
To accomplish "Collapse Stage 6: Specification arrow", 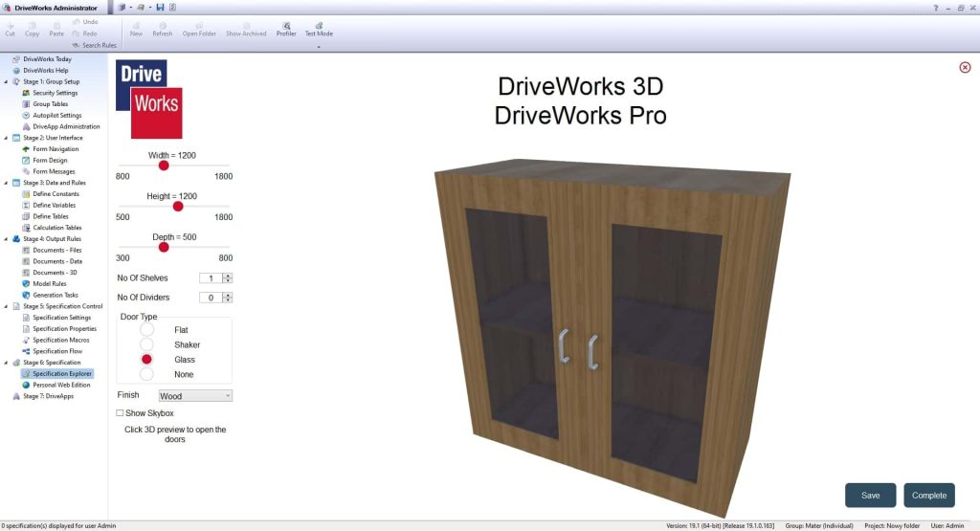I will point(7,363).
